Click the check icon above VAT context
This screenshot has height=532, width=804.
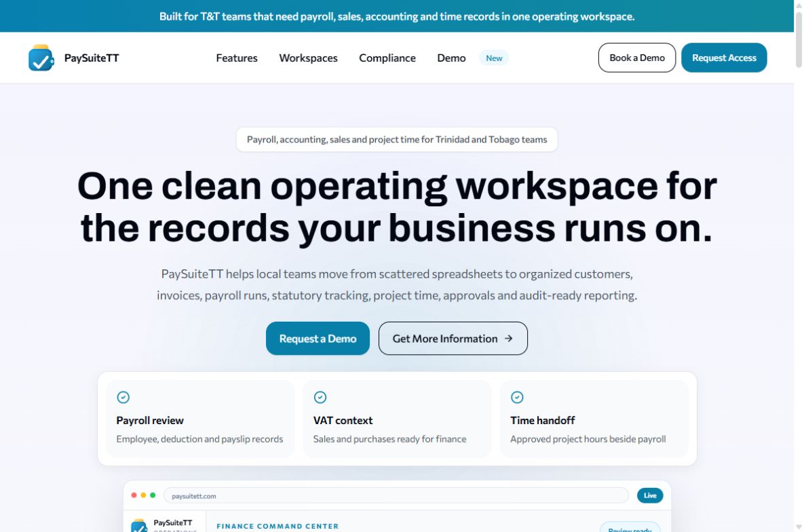(320, 397)
